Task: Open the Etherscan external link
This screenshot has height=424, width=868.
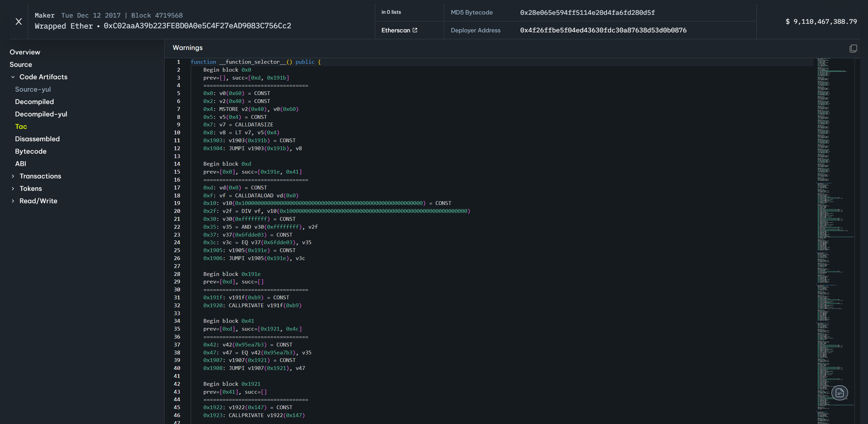Action: (x=399, y=30)
